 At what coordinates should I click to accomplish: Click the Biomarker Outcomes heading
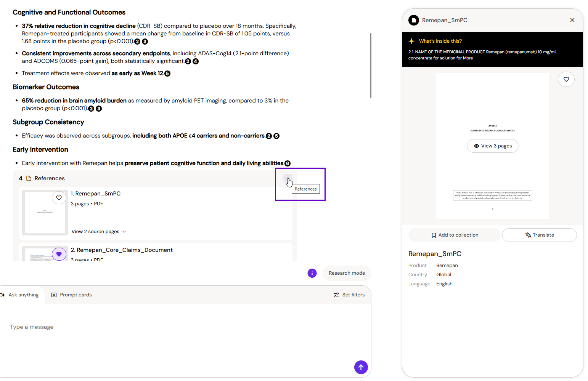46,87
